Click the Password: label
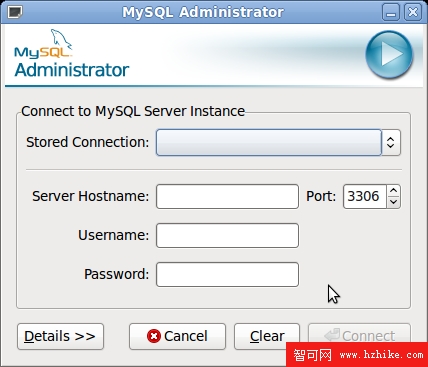428x367 pixels. coord(116,274)
